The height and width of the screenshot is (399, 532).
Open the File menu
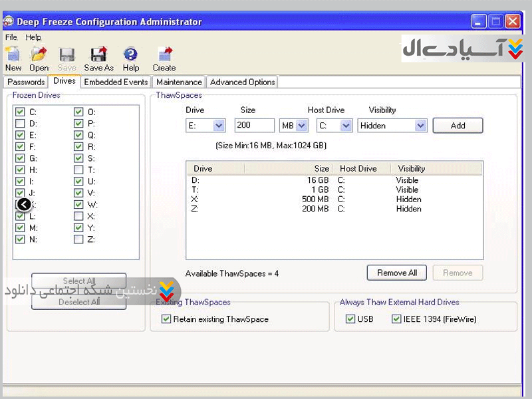click(x=11, y=37)
